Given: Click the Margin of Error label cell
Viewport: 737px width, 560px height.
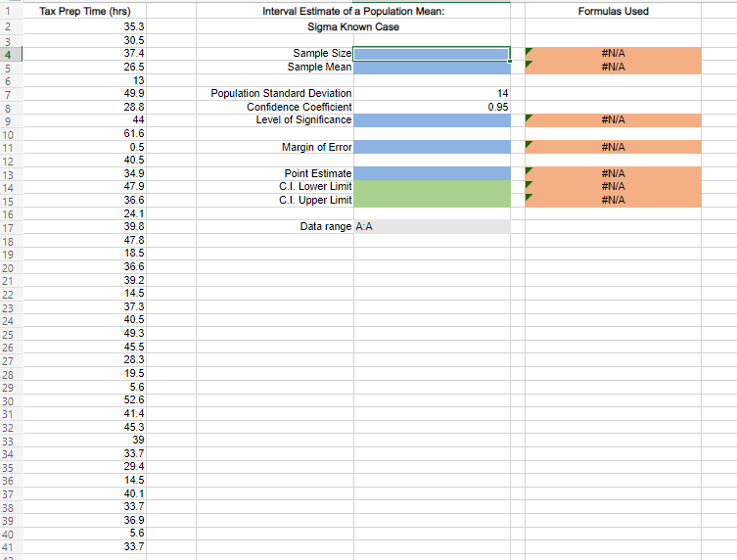Looking at the screenshot, I should pyautogui.click(x=275, y=147).
